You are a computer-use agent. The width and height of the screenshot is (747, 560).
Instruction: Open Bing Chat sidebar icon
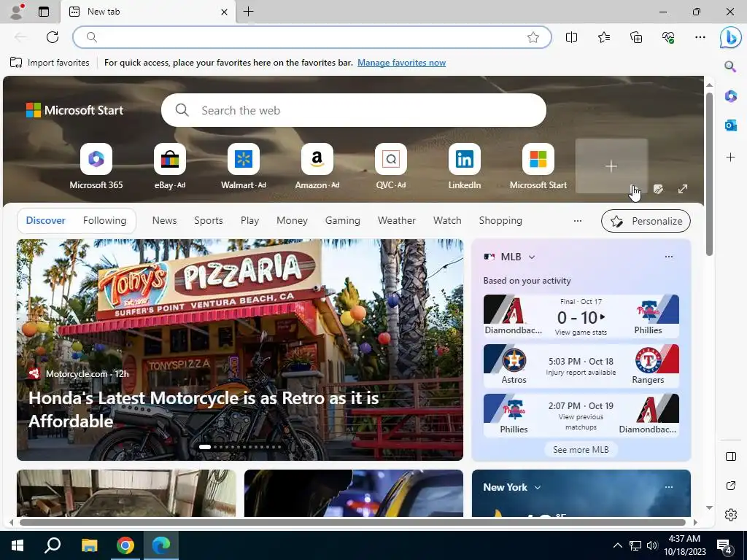click(731, 38)
